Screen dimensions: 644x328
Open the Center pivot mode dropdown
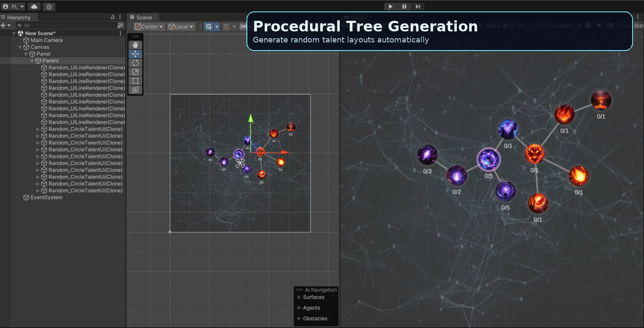[x=148, y=26]
